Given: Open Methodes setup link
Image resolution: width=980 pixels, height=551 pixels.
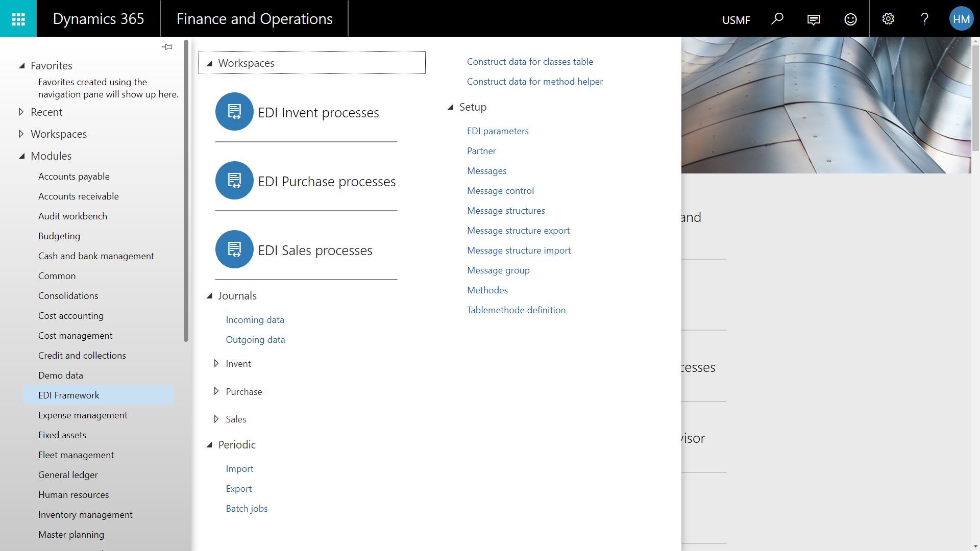Looking at the screenshot, I should coord(487,290).
